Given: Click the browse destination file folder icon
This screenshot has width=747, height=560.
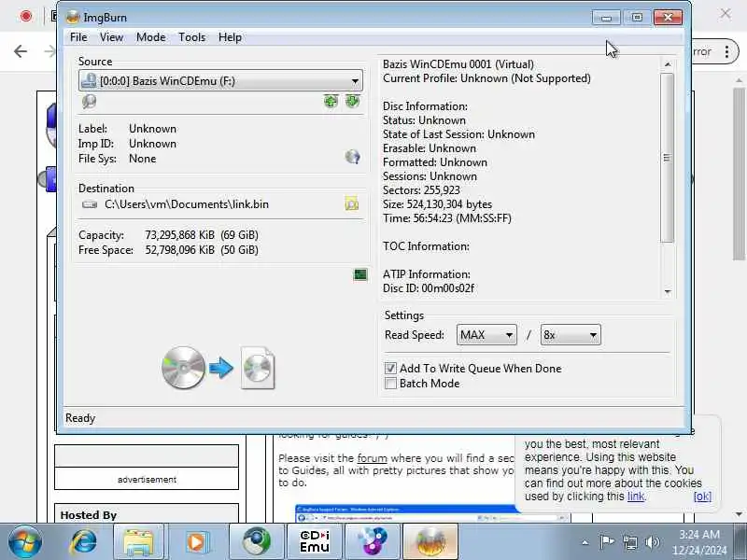Looking at the screenshot, I should pyautogui.click(x=352, y=203).
